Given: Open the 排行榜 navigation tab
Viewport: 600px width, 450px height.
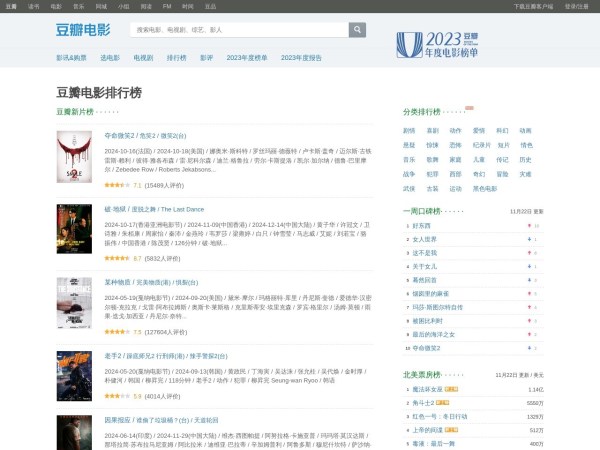Looking at the screenshot, I should [x=176, y=58].
